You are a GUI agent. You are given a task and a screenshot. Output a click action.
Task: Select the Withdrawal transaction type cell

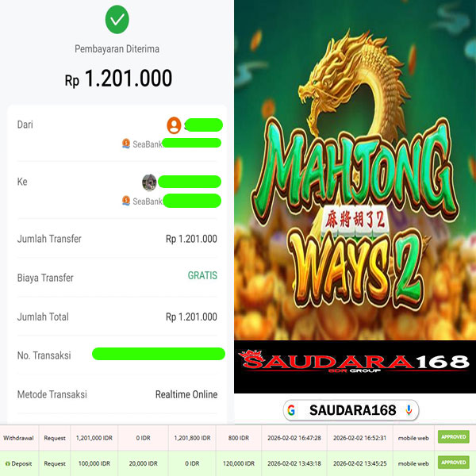click(19, 438)
